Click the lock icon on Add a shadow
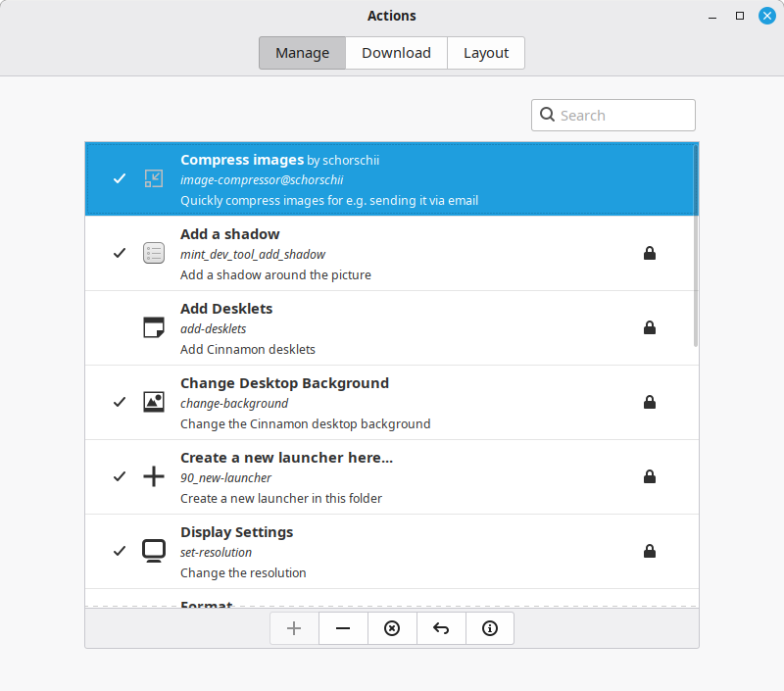The image size is (784, 691). click(650, 253)
